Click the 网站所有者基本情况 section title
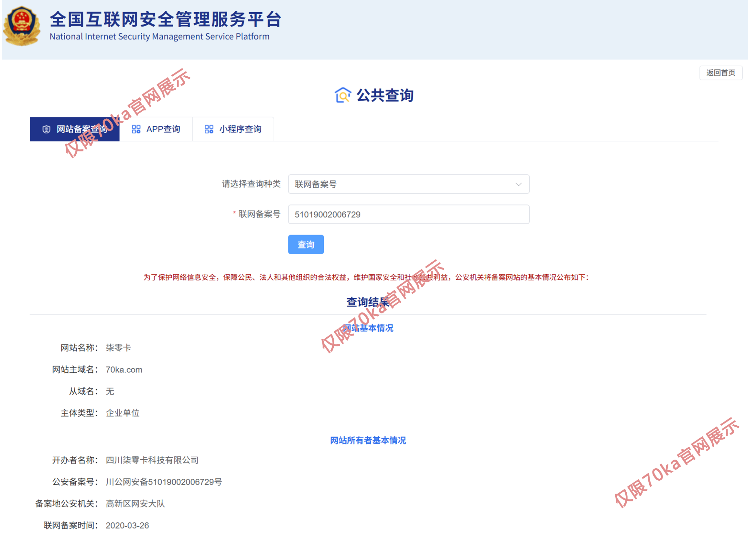 pos(368,441)
